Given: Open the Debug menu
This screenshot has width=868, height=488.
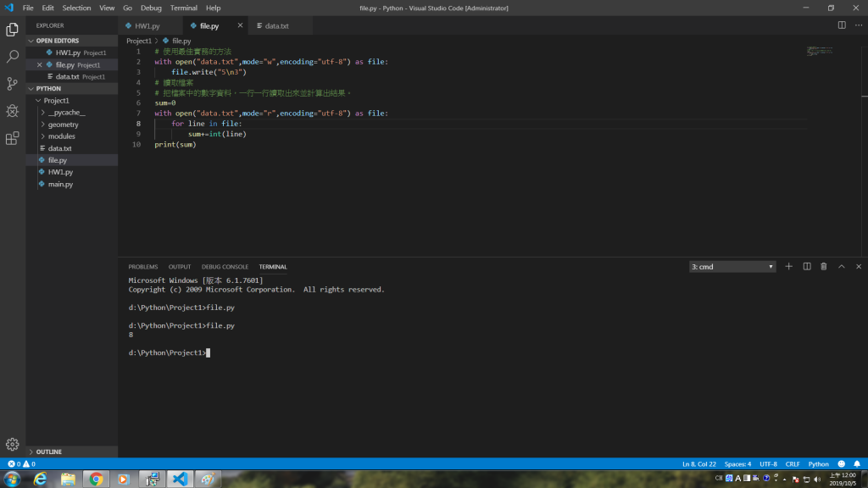Looking at the screenshot, I should pyautogui.click(x=151, y=8).
